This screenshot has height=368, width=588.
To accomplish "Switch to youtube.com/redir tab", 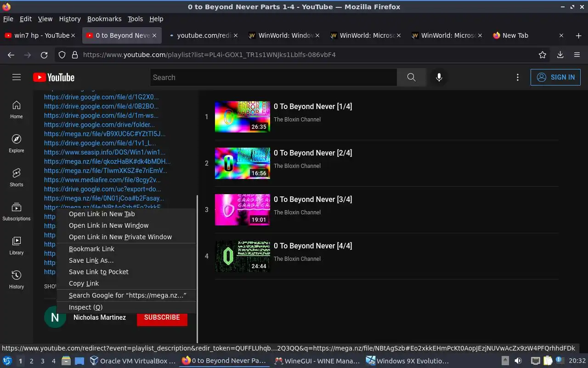I will (203, 35).
